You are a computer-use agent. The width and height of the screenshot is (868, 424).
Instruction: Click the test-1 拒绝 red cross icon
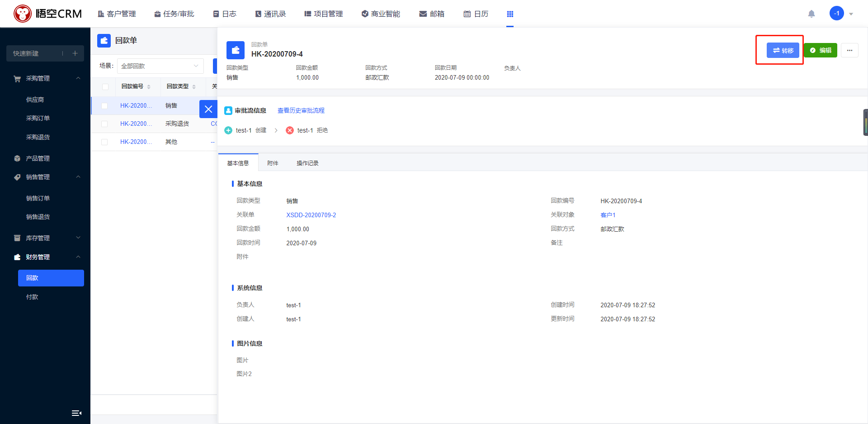[x=290, y=130]
